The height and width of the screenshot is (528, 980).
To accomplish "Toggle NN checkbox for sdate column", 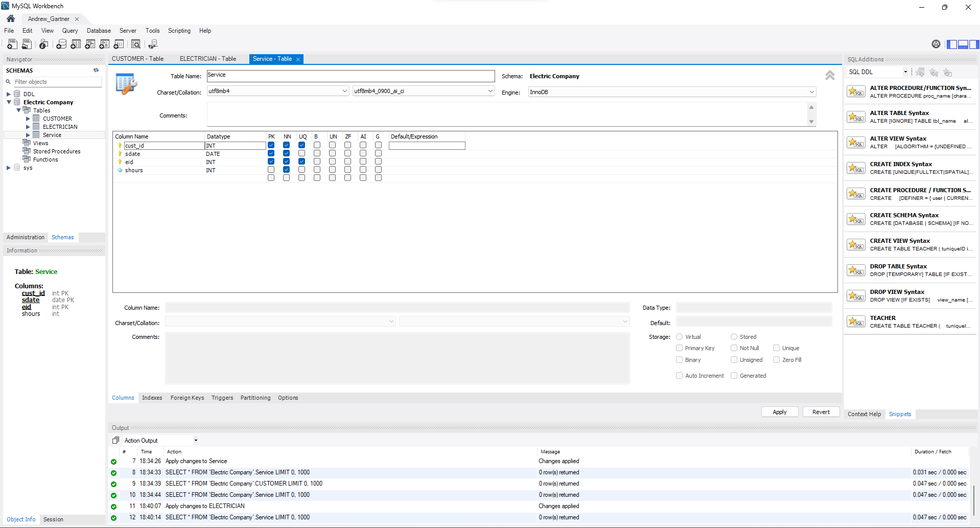I will point(286,153).
